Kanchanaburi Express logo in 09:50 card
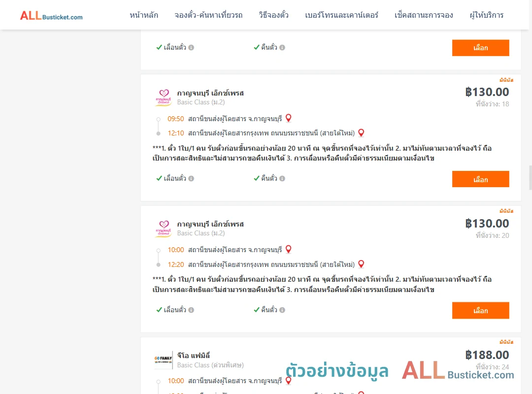The image size is (532, 394). 164,98
